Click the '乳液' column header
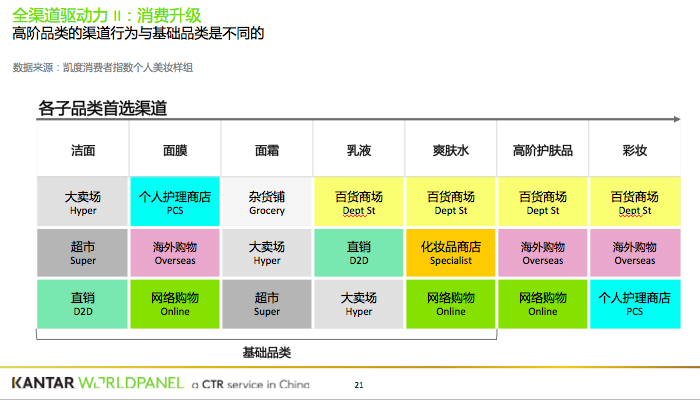This screenshot has width=700, height=400. point(359,150)
